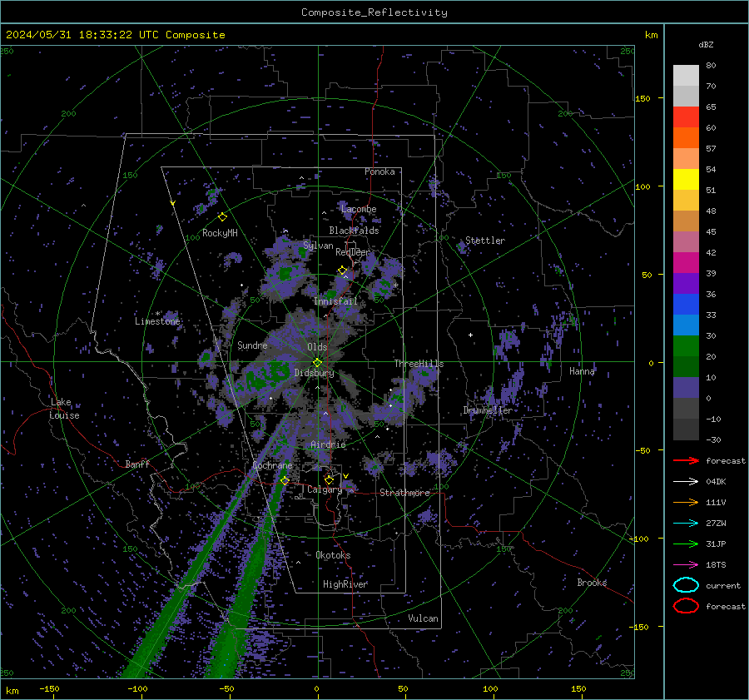Click the Composite_Reflectivity title
Image resolution: width=749 pixels, height=700 pixels.
[x=374, y=12]
